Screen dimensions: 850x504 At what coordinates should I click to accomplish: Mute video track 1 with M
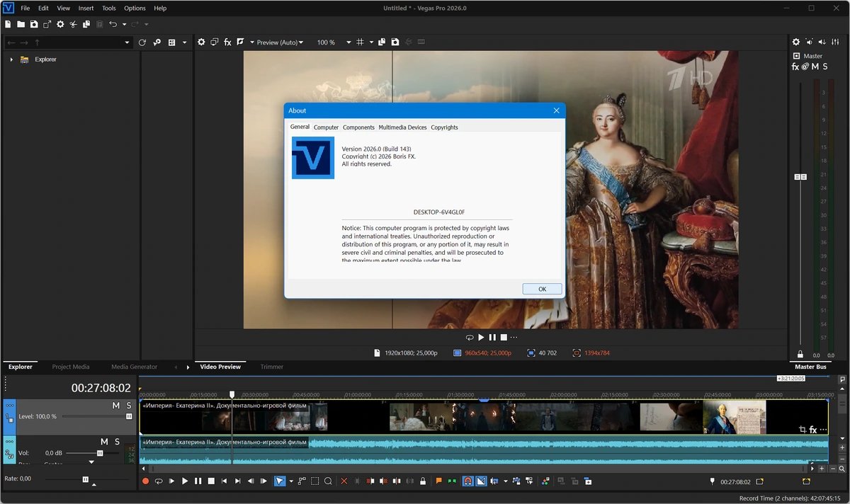[x=116, y=406]
